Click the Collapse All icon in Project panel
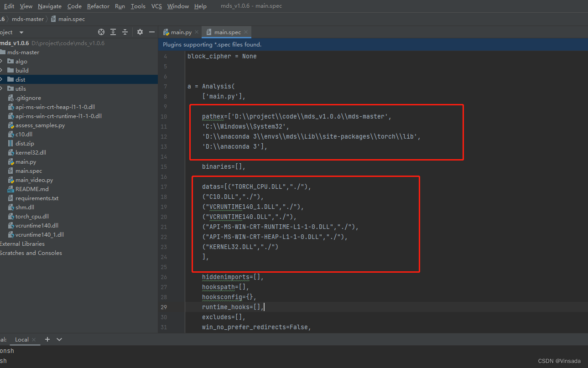Viewport: 588px width, 368px height. [125, 32]
